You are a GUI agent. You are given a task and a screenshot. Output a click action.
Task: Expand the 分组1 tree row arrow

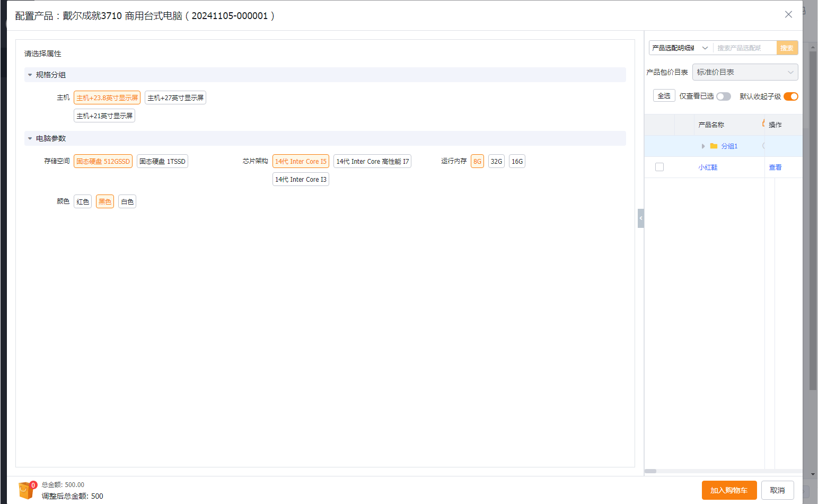(703, 146)
